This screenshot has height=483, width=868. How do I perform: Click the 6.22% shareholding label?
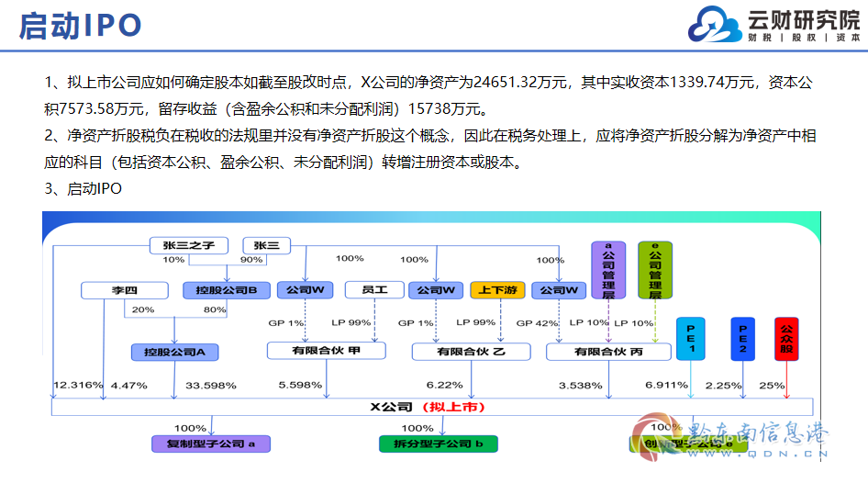[x=444, y=385]
